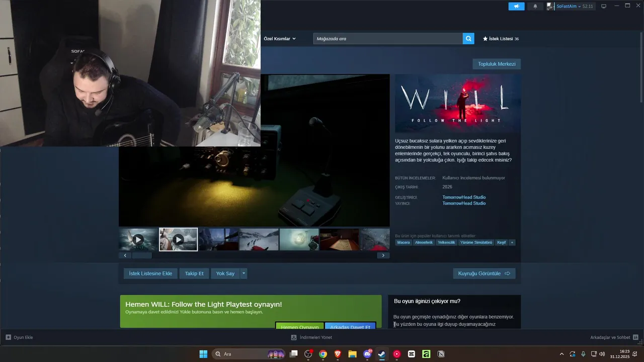Open Brave browser from the taskbar
The height and width of the screenshot is (362, 644).
point(338,354)
